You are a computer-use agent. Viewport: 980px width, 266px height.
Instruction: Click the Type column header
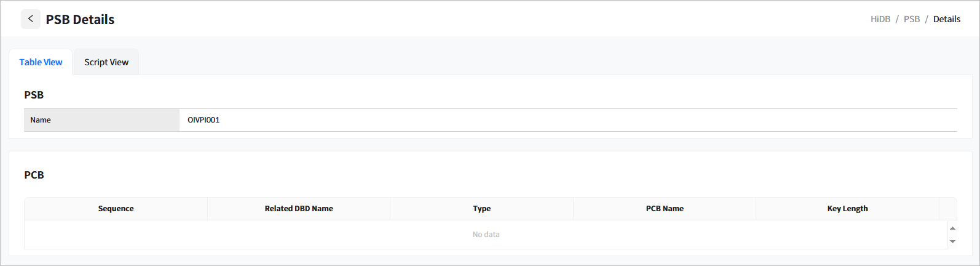(481, 209)
